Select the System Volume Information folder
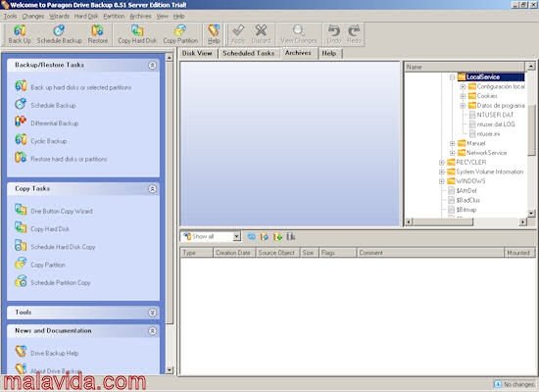Image resolution: width=539 pixels, height=392 pixels. tap(490, 171)
